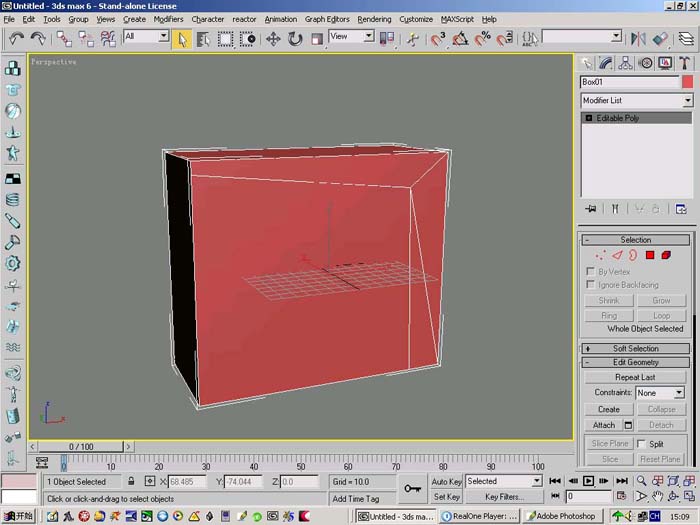Toggle Set Key mode
The image size is (700, 525).
pyautogui.click(x=446, y=496)
